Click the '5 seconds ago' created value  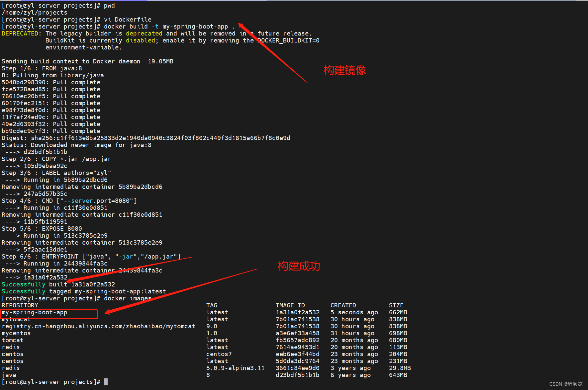(354, 312)
